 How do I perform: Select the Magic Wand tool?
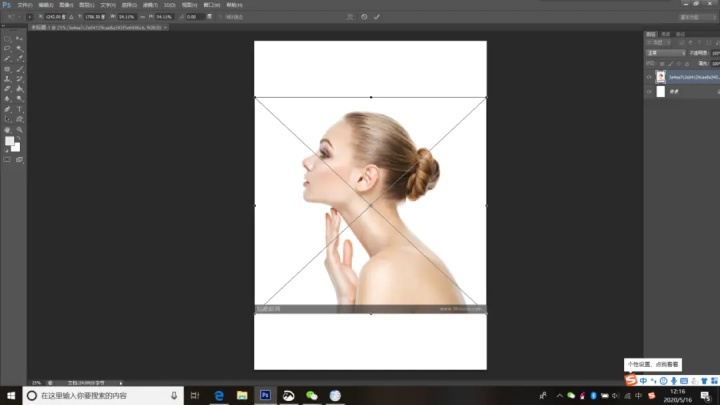(x=19, y=48)
